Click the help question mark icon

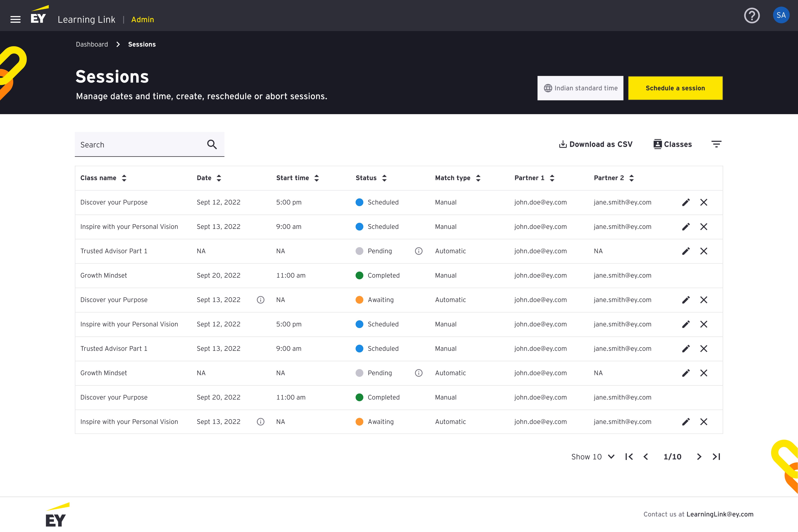point(751,16)
